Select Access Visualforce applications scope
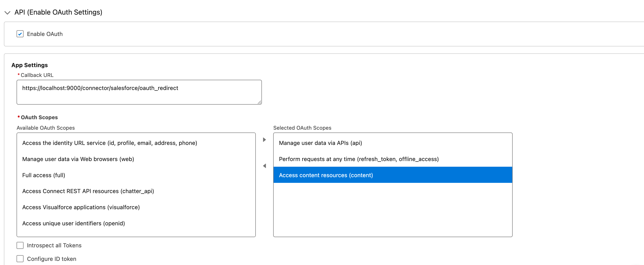 81,207
